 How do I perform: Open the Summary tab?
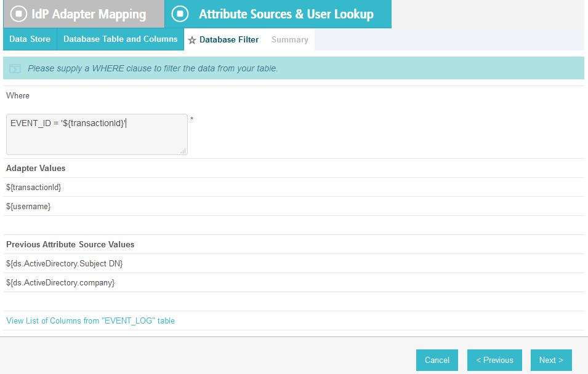(290, 40)
